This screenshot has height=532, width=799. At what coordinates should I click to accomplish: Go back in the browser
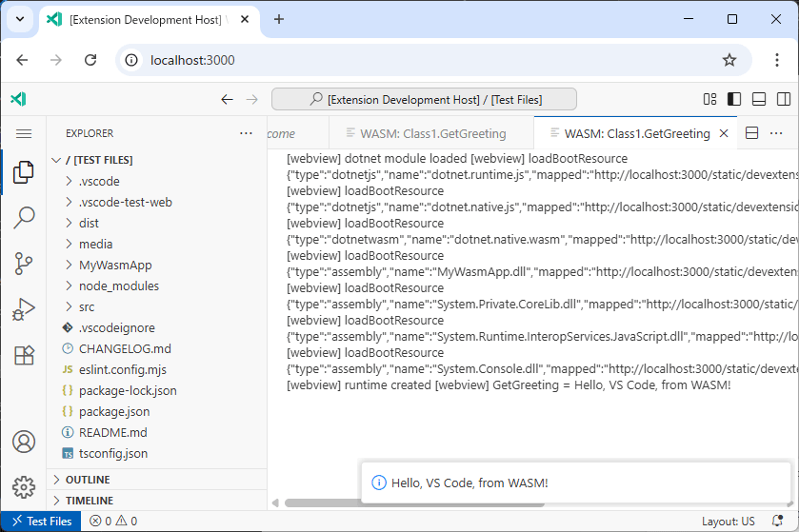pyautogui.click(x=22, y=60)
